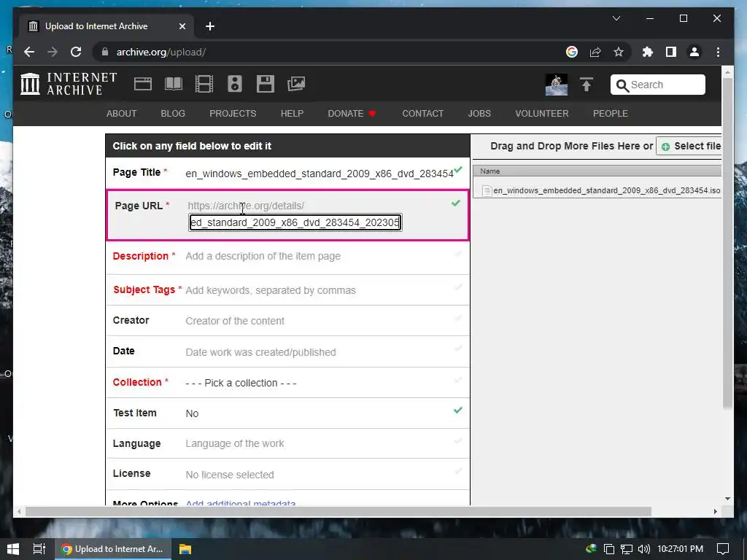Open the Pick a collection dropdown
This screenshot has width=747, height=560.
point(241,383)
